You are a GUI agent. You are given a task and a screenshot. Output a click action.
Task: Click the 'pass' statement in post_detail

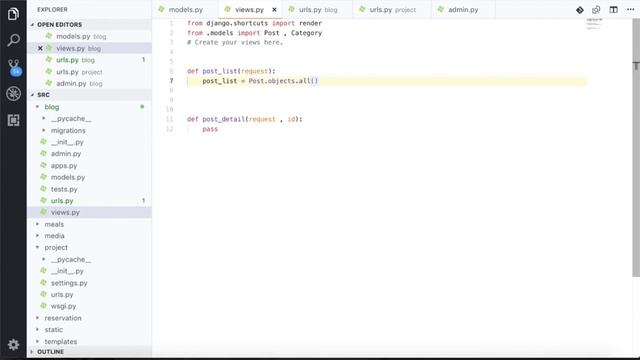(210, 129)
